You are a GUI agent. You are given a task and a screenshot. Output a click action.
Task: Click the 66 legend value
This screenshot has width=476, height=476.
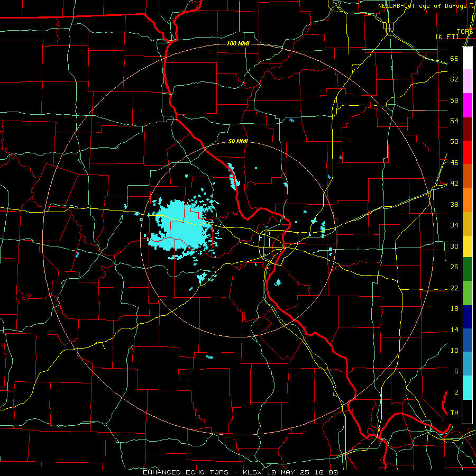coord(454,58)
